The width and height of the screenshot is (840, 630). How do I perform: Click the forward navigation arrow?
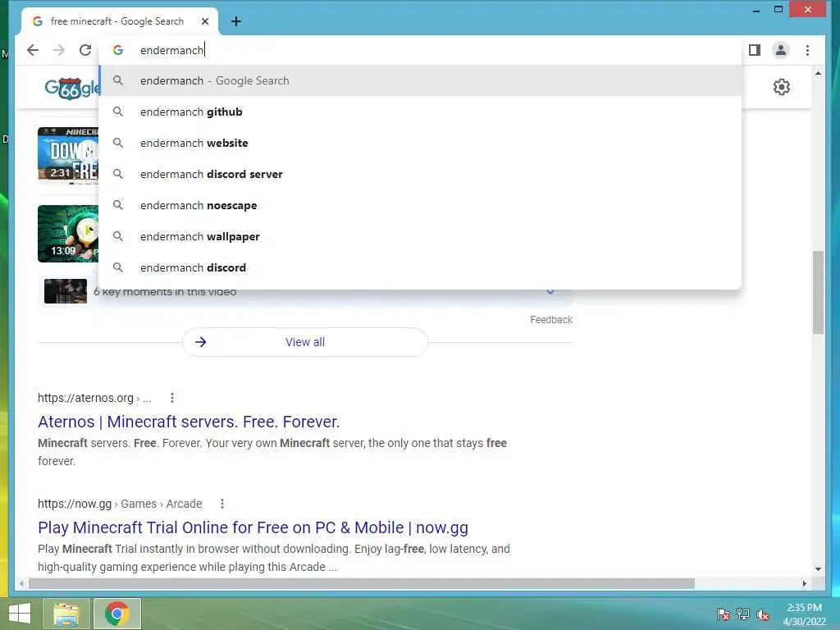point(59,50)
